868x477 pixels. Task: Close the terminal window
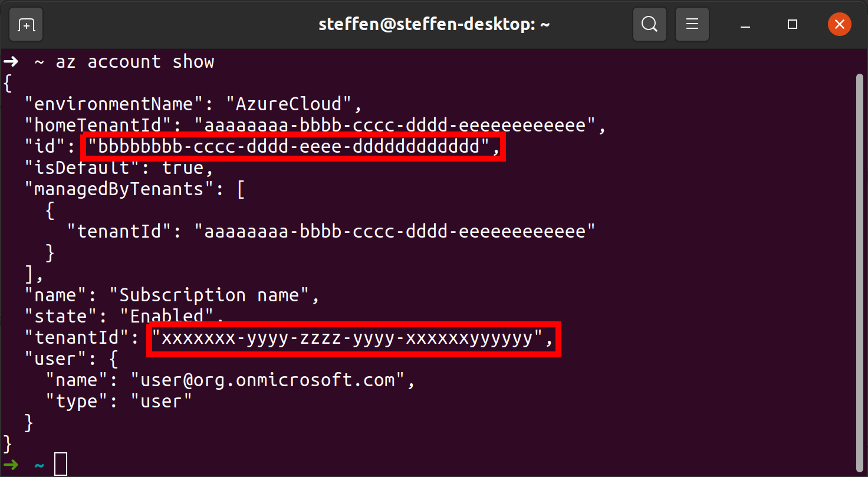click(839, 25)
